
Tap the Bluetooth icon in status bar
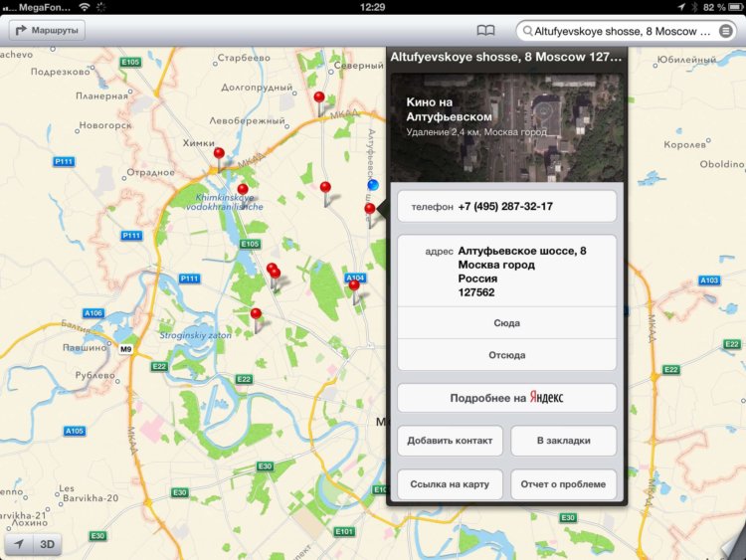coord(694,7)
